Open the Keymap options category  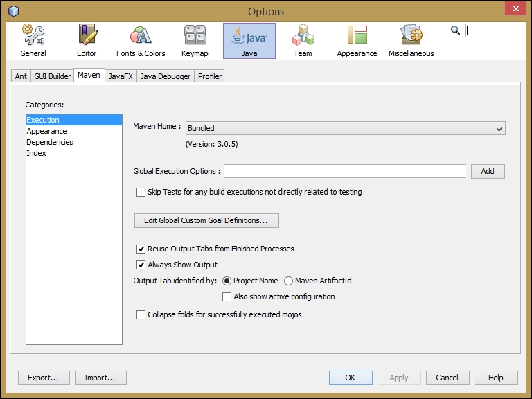(x=195, y=41)
